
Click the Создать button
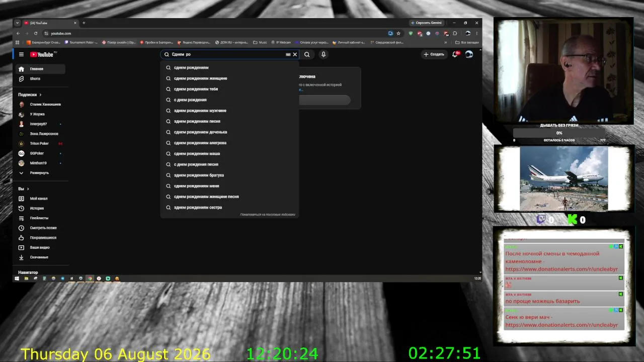click(x=434, y=54)
